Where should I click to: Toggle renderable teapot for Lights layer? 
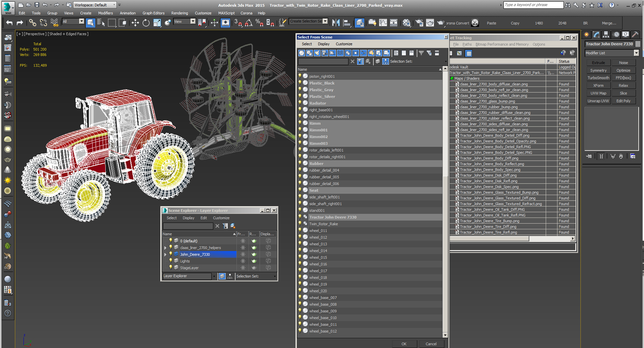[x=254, y=261]
